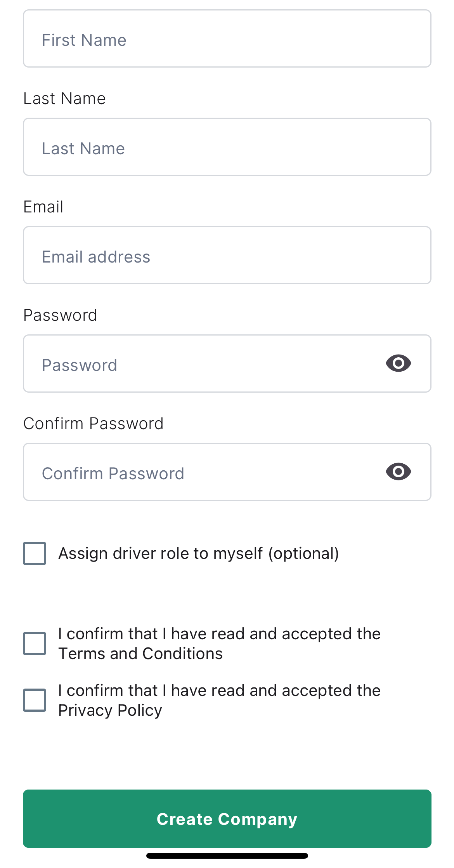Open the Terms and Conditions text
Screen dimensions: 454x868
tap(140, 653)
